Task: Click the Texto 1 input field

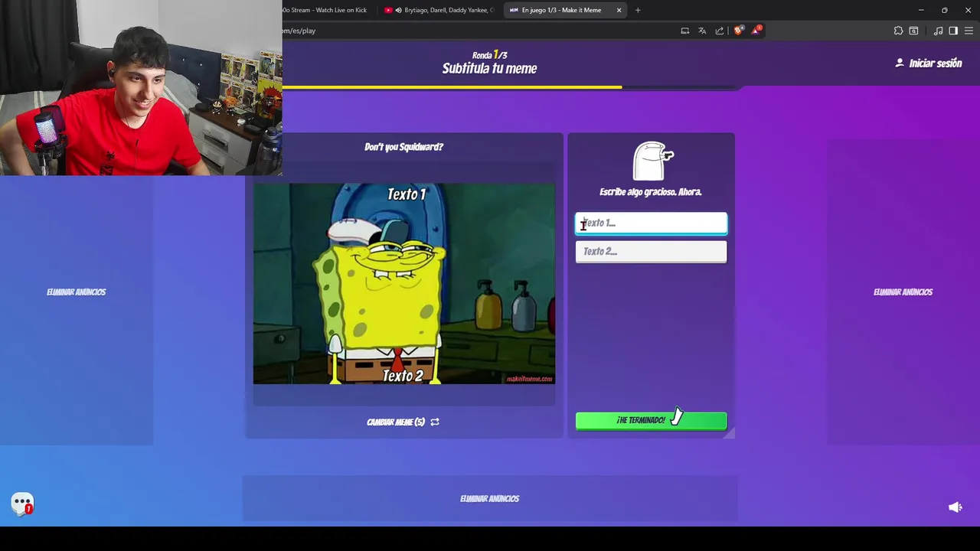Action: click(651, 223)
